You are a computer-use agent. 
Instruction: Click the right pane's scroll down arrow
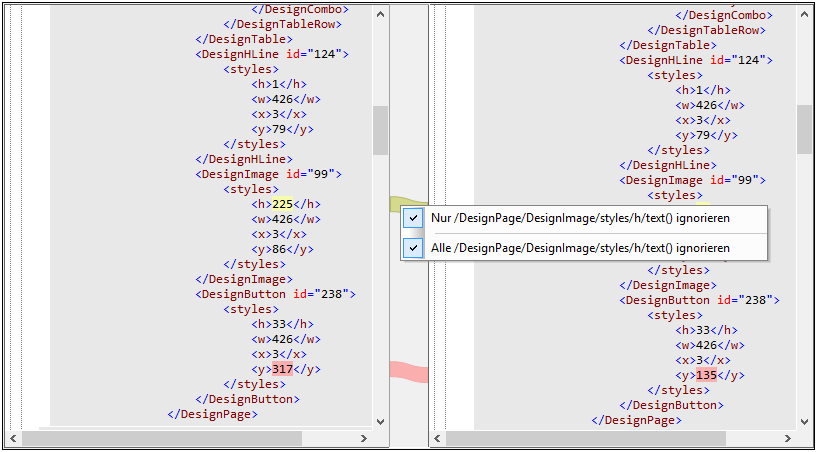tap(804, 421)
